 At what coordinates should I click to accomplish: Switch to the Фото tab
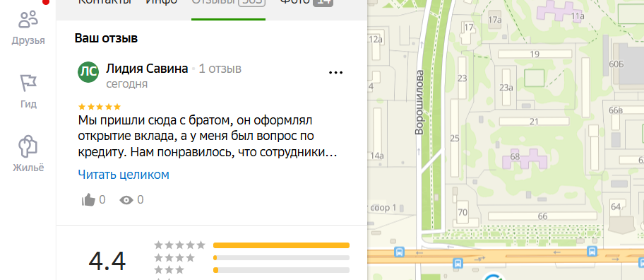click(306, 4)
